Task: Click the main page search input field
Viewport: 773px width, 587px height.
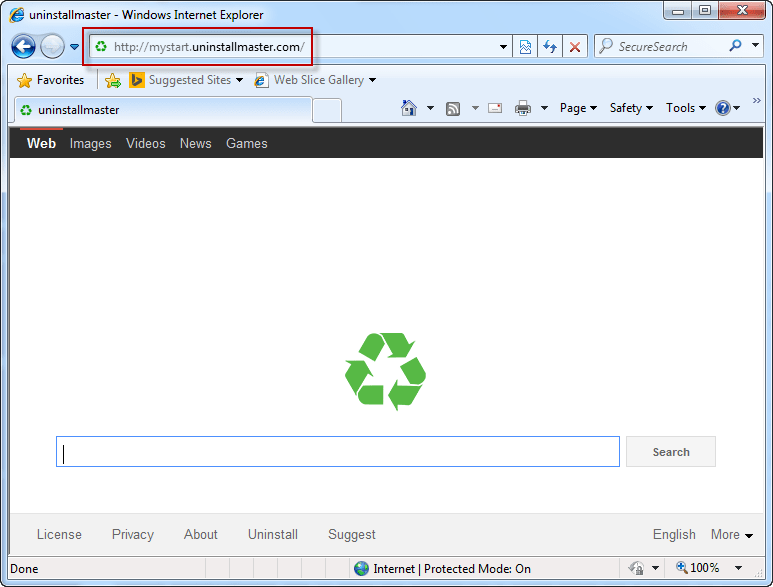Action: 338,451
